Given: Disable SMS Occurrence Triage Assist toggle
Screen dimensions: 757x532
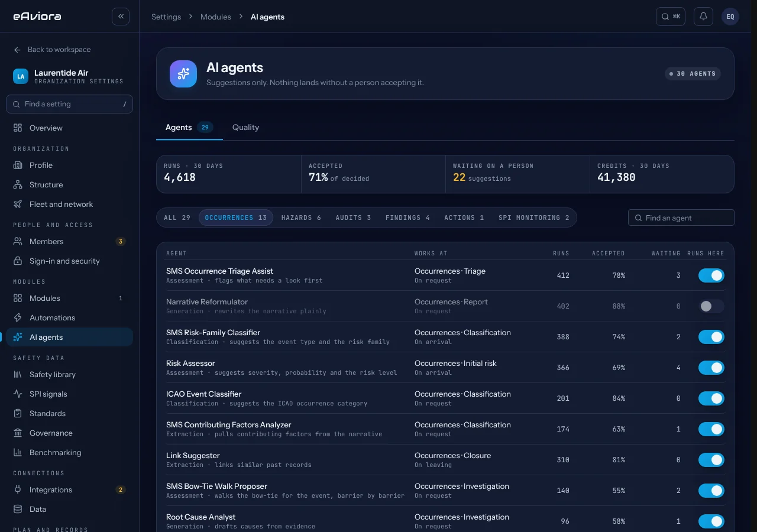Looking at the screenshot, I should (x=711, y=275).
